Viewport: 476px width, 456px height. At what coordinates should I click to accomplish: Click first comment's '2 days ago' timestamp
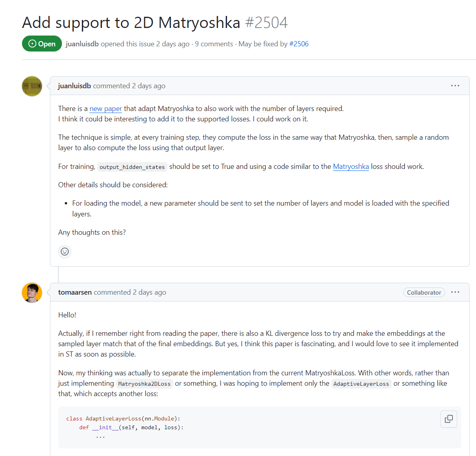point(149,86)
